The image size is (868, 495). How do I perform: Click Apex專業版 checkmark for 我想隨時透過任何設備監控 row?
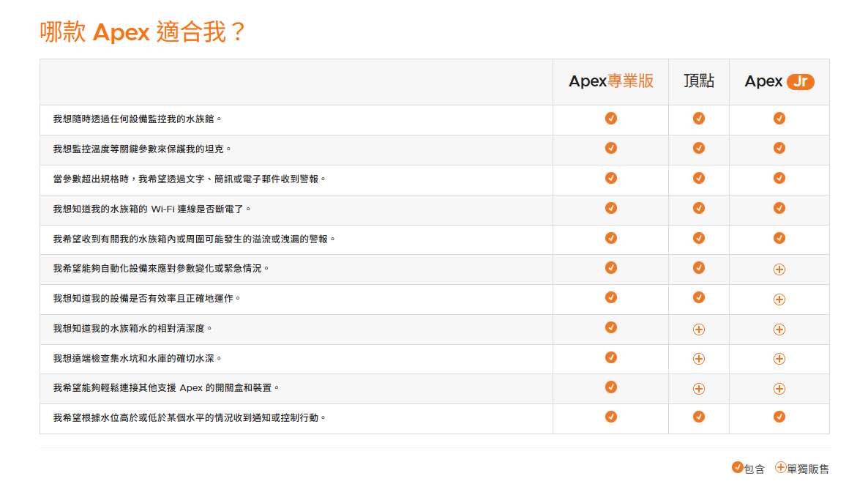coord(611,118)
